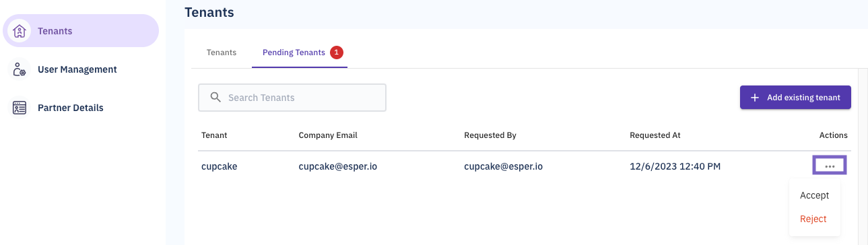
Task: Click the Company Email column header
Action: coord(328,135)
